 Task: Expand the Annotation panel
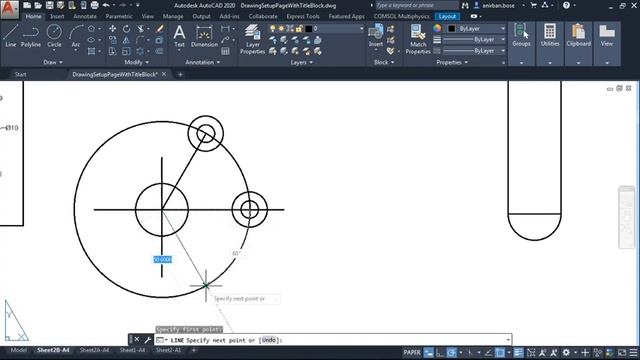[x=203, y=62]
